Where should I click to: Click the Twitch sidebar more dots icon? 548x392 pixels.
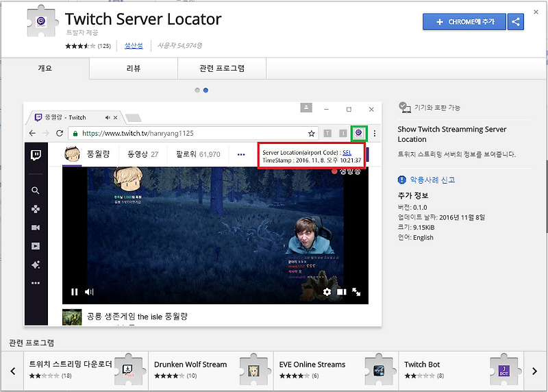(36, 283)
